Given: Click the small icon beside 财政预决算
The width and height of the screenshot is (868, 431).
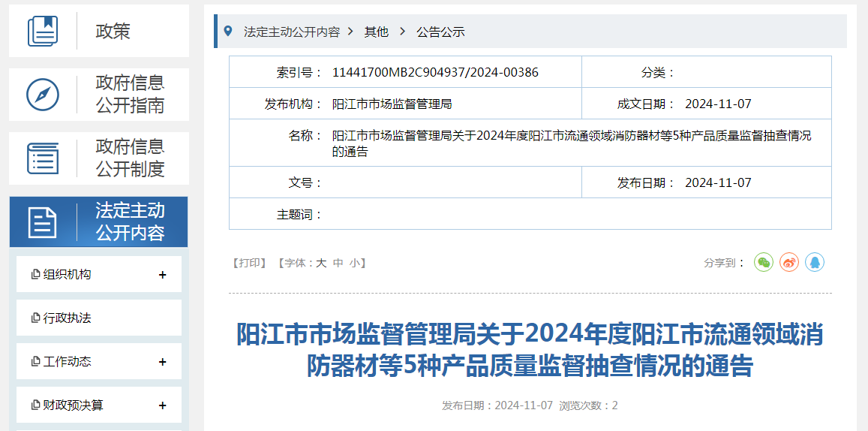Looking at the screenshot, I should pyautogui.click(x=36, y=405).
